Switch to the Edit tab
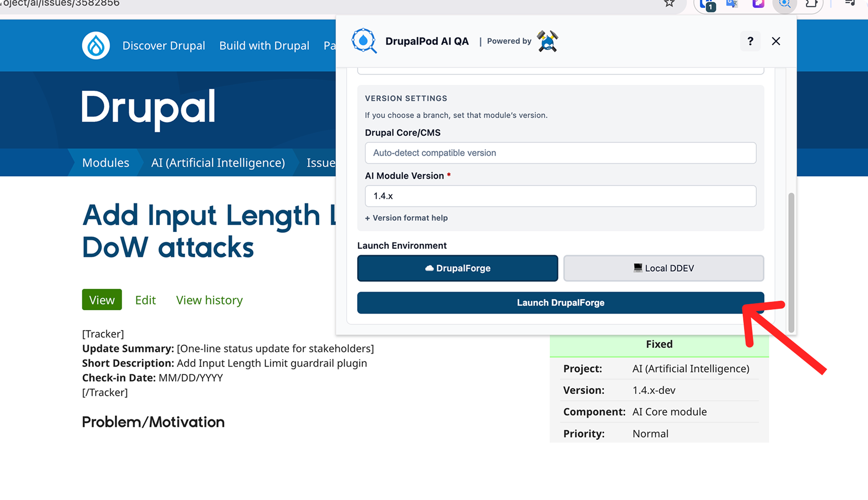868x500 pixels. pyautogui.click(x=146, y=300)
